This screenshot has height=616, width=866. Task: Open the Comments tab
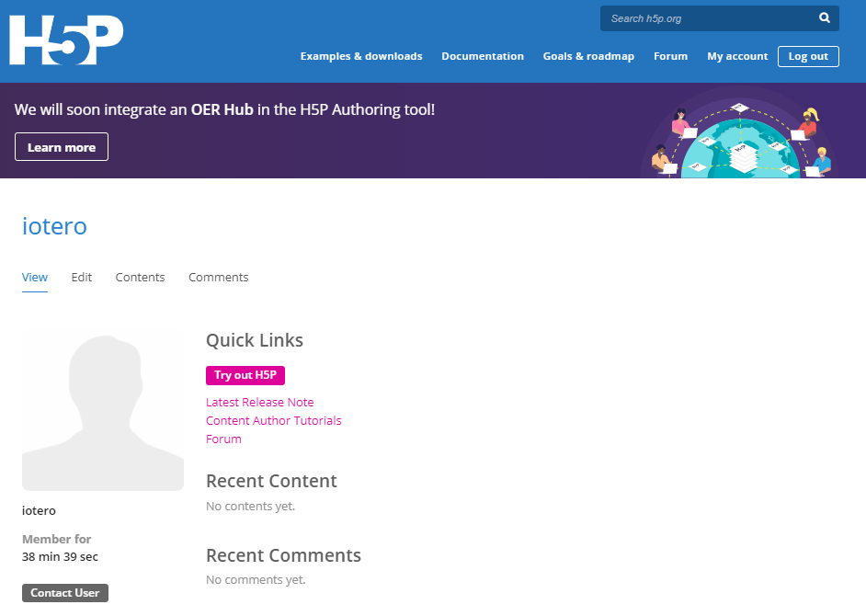point(218,277)
